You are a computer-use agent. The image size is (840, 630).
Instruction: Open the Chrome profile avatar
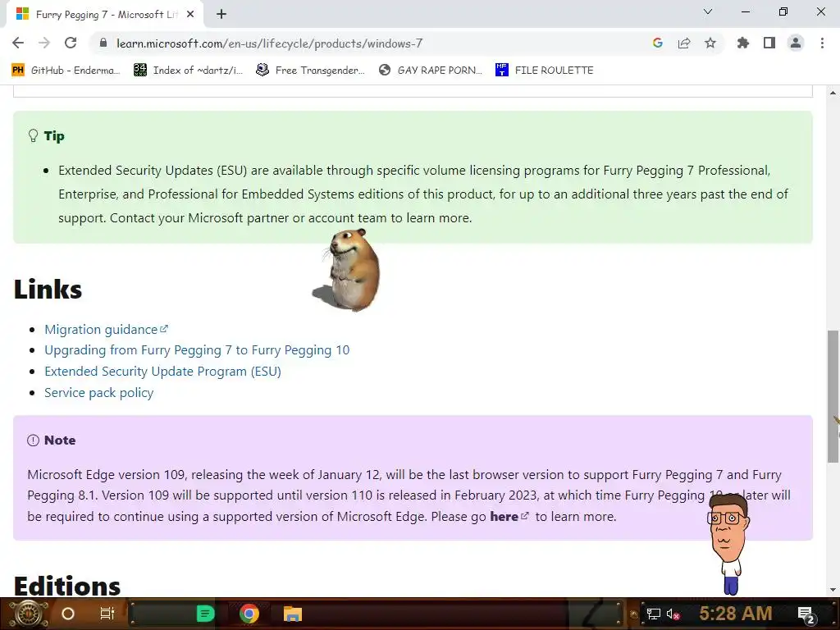[x=796, y=43]
